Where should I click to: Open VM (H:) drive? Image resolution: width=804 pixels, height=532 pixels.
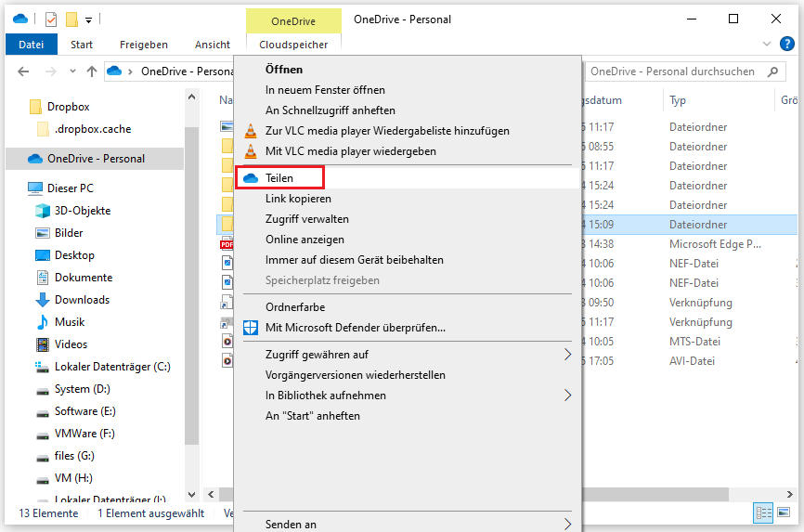click(73, 478)
